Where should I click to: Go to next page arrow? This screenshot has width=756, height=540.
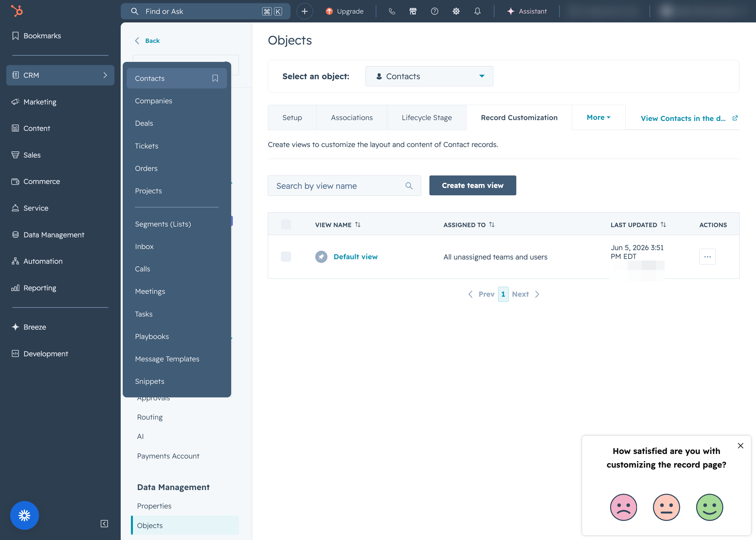pyautogui.click(x=537, y=294)
